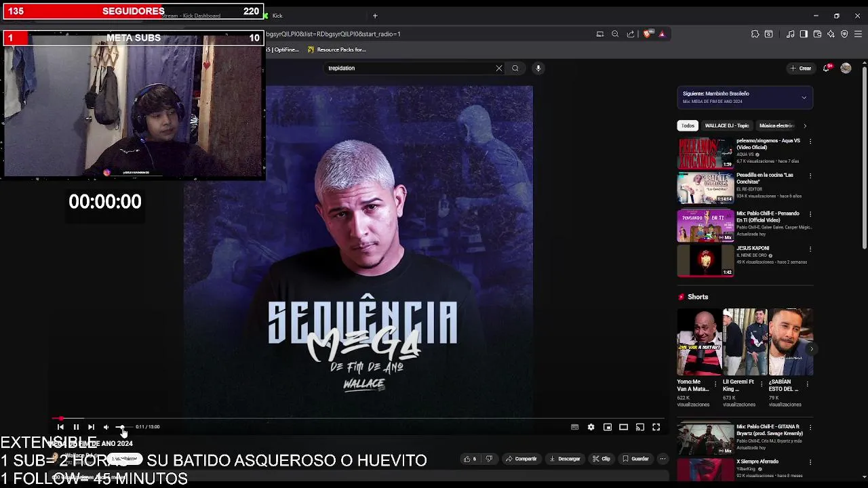Open options for 'GITANA' mix video
The width and height of the screenshot is (868, 488).
810,427
